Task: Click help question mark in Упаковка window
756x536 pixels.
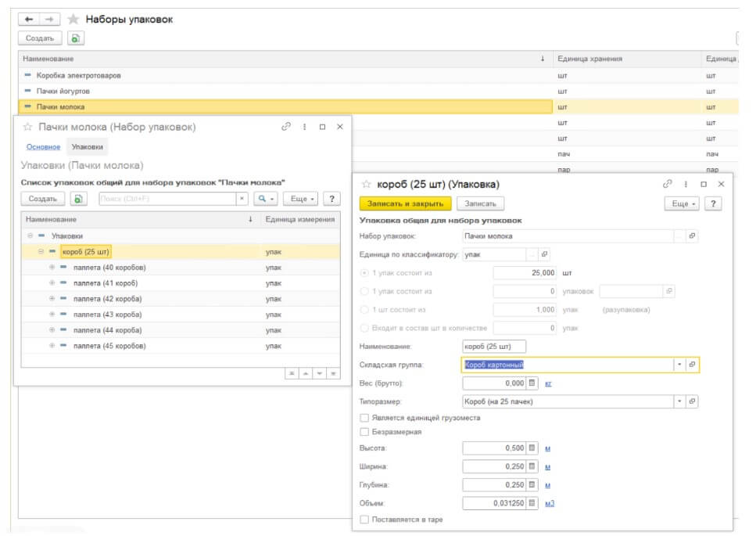Action: point(712,203)
